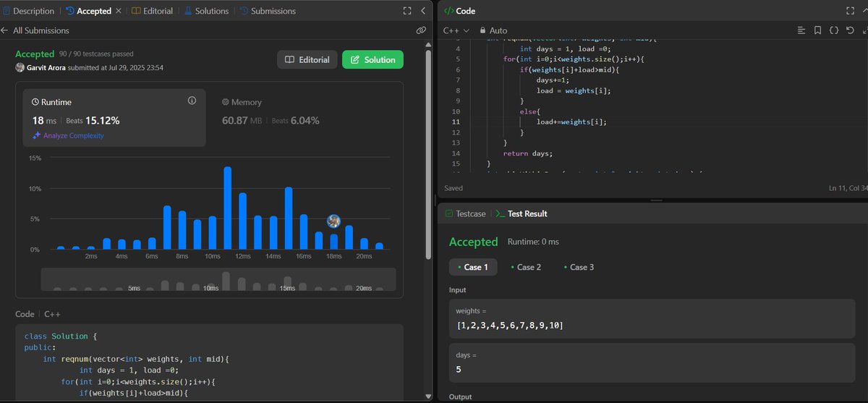Select the Runtime stats card
This screenshot has width=868, height=403.
[x=114, y=118]
